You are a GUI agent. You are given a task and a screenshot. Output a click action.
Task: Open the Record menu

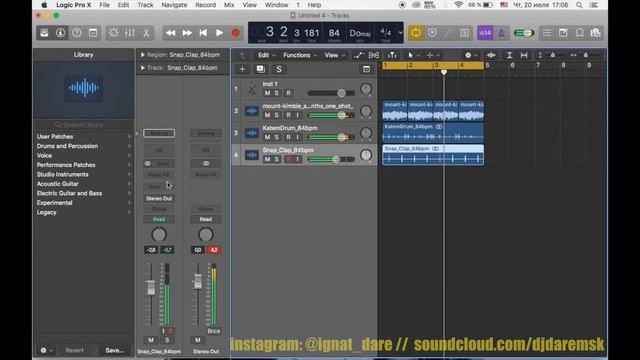(x=205, y=5)
